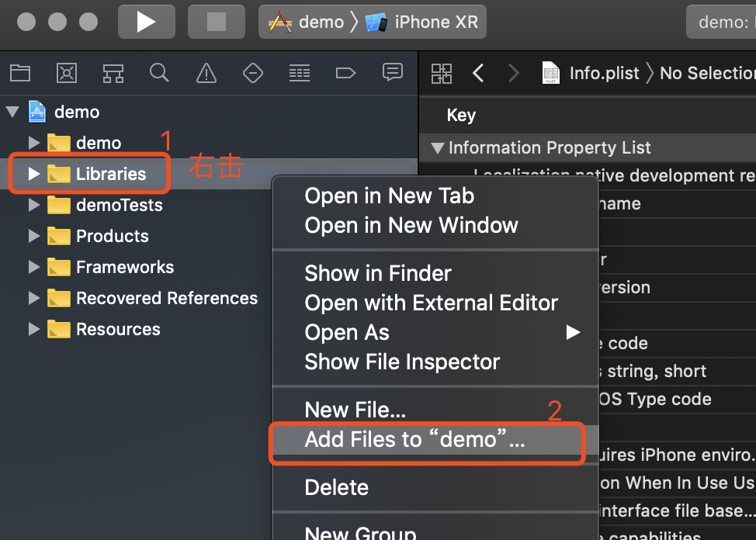
Task: Click Info.plist in the jump bar
Action: 591,73
